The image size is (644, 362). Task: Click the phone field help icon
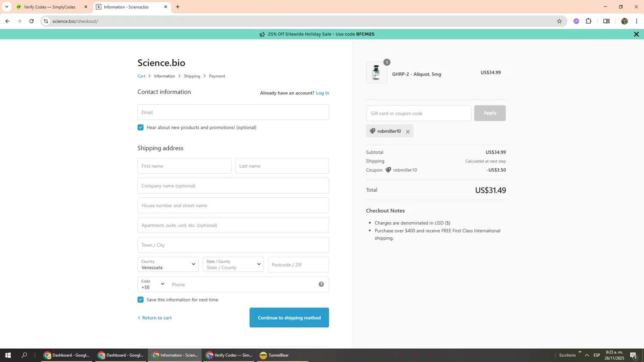pos(321,284)
